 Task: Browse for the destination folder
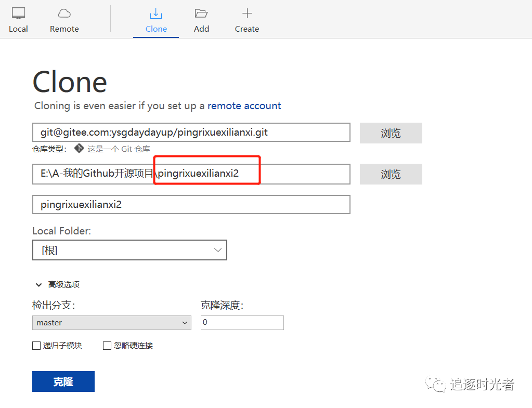coord(391,174)
